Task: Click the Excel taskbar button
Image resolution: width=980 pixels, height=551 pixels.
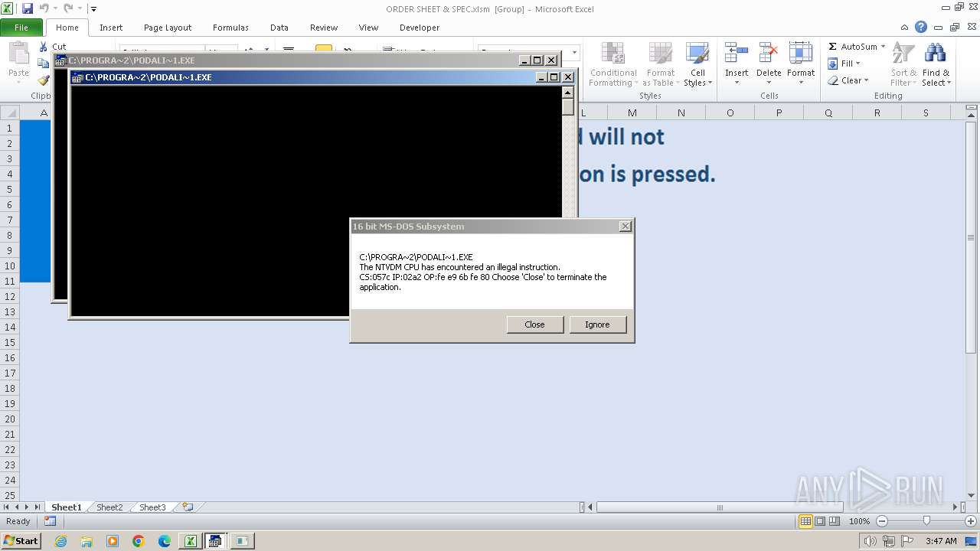Action: coord(189,541)
